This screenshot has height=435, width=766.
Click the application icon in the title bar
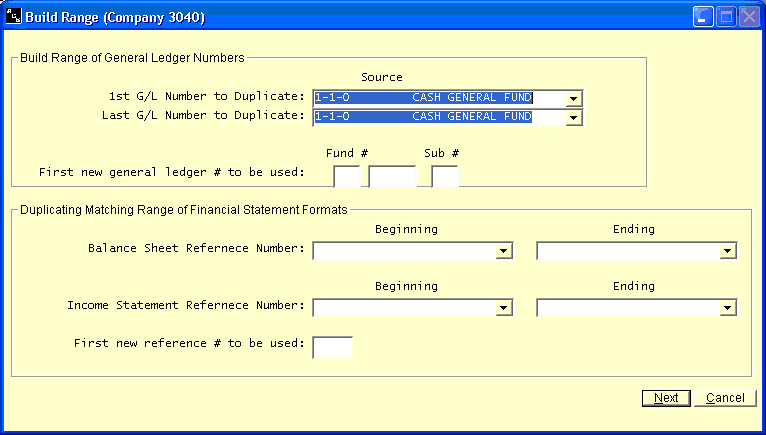pyautogui.click(x=14, y=17)
